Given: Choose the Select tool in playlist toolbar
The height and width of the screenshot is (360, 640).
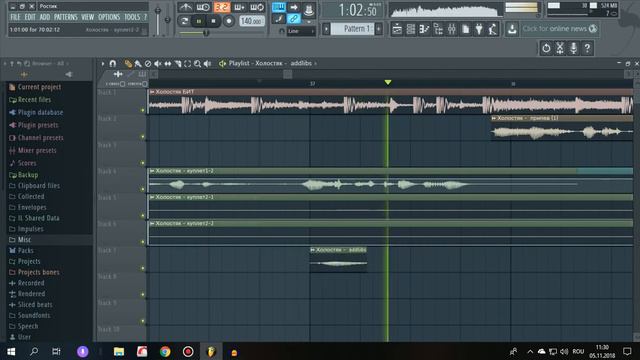Looking at the screenshot, I should click(187, 63).
